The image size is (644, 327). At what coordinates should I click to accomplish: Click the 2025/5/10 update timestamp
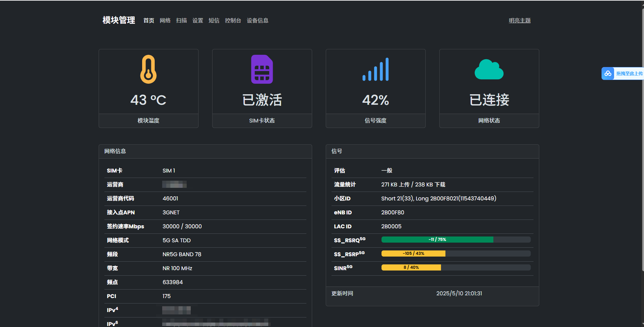459,293
